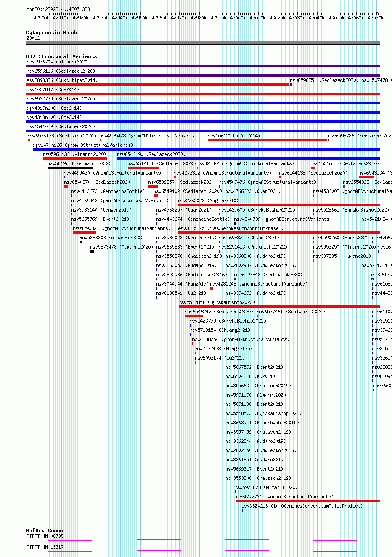The width and height of the screenshot is (392, 557).
Task: Select nsv4281248 (gnomADStructuralVariants) label
Action: pyautogui.click(x=259, y=284)
